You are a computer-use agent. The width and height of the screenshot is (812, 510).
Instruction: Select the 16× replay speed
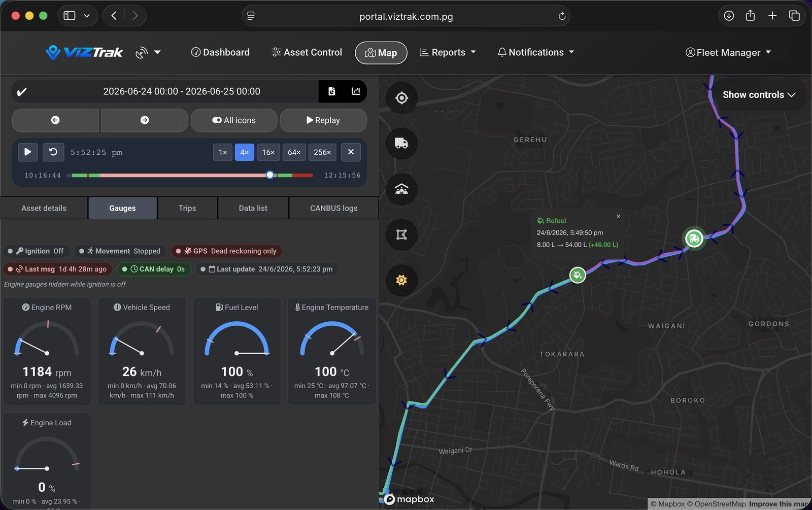click(268, 152)
